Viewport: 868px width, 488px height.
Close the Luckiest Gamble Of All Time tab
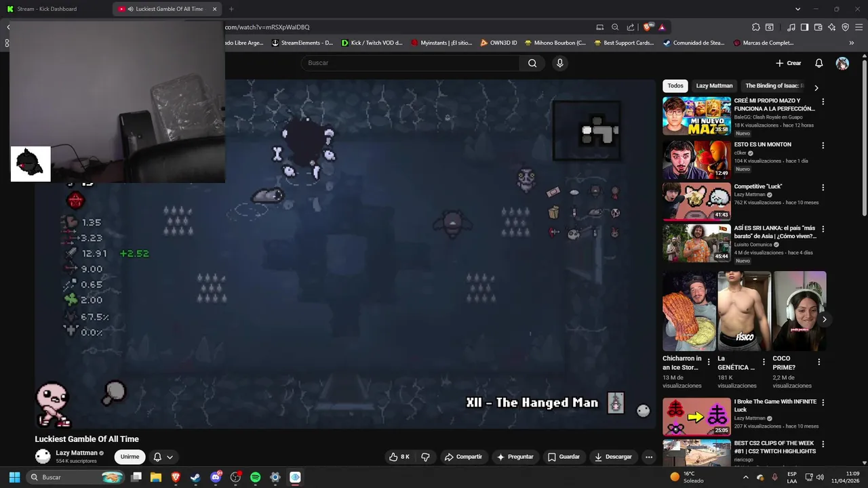tap(215, 9)
